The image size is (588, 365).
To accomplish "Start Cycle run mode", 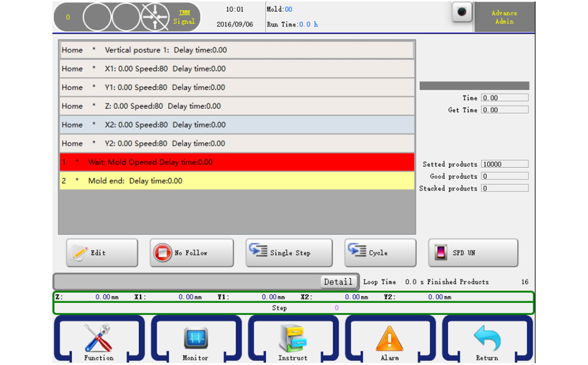I will click(380, 253).
